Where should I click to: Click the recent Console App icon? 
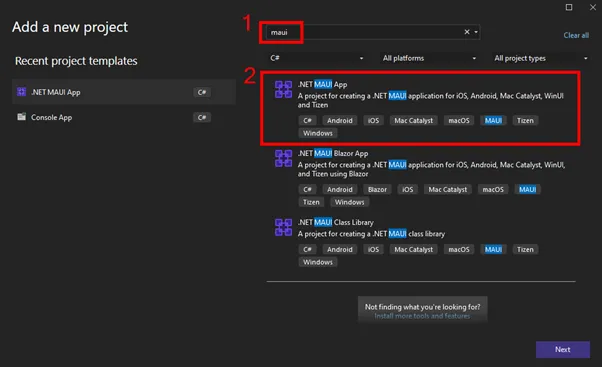pos(22,117)
